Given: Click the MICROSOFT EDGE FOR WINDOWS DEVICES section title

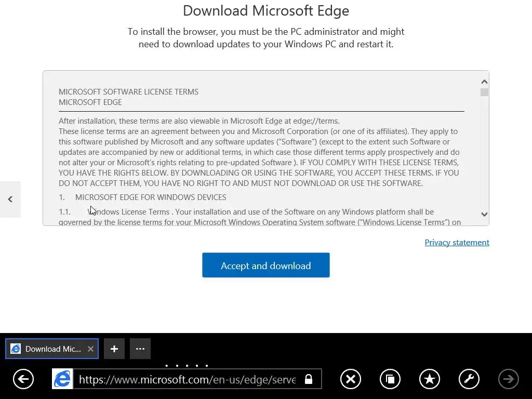Looking at the screenshot, I should [151, 197].
